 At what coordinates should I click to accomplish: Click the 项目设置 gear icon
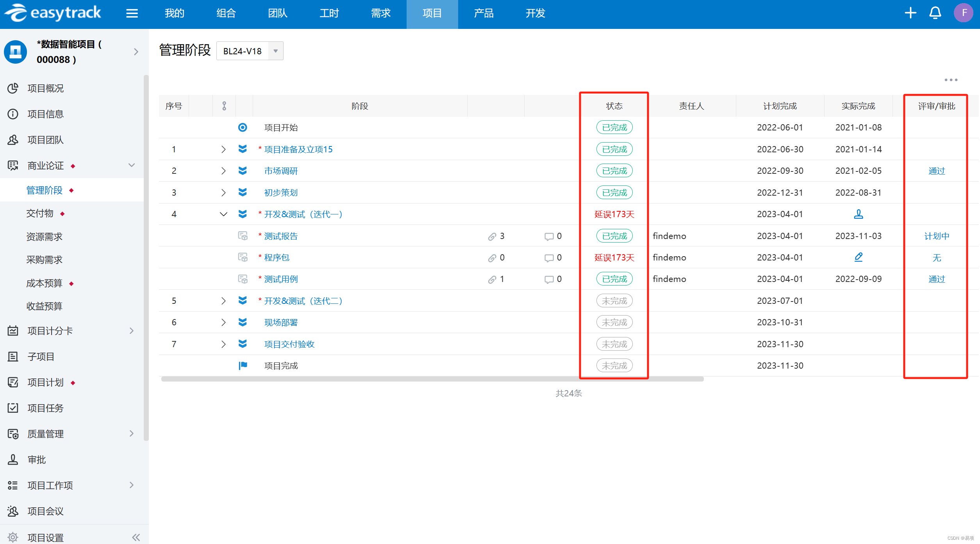coord(13,537)
